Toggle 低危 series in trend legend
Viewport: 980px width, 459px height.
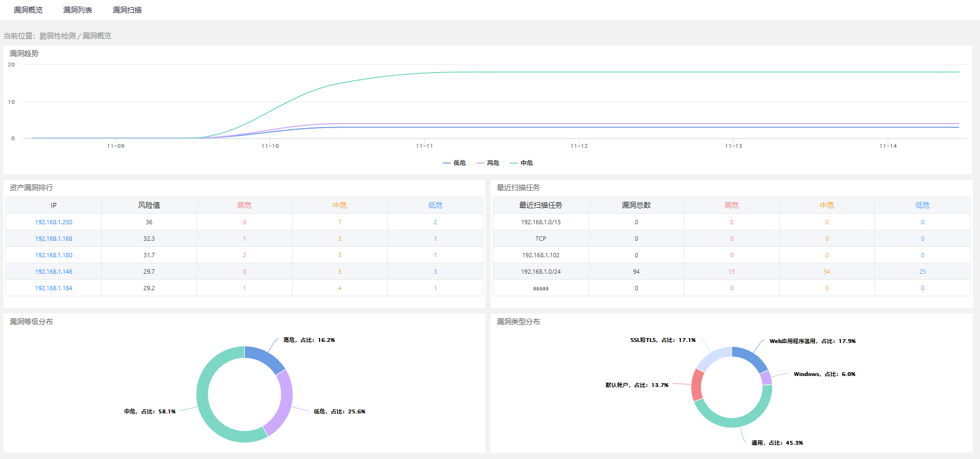[x=455, y=163]
